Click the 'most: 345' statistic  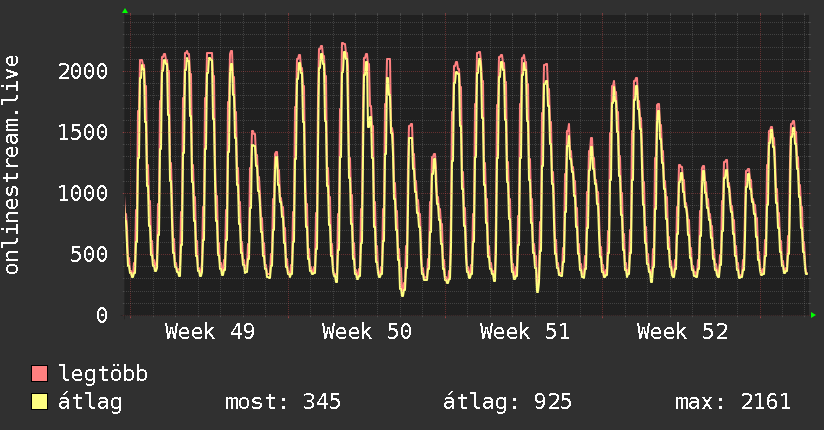(284, 402)
